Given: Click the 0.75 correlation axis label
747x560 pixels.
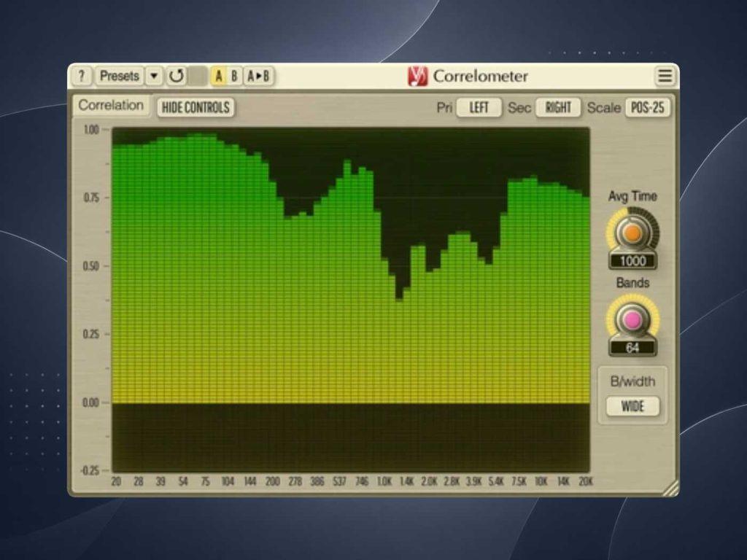Looking at the screenshot, I should tap(91, 198).
